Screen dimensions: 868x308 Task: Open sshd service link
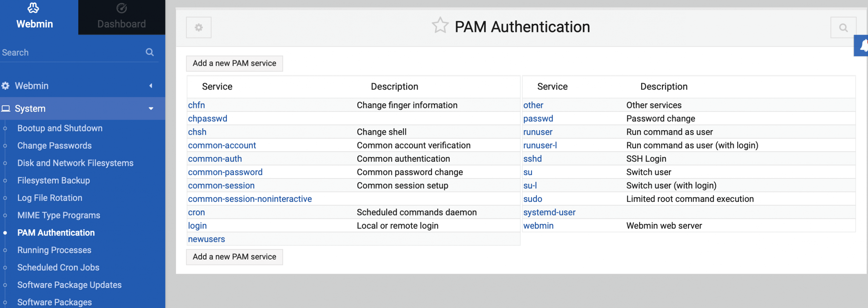532,159
